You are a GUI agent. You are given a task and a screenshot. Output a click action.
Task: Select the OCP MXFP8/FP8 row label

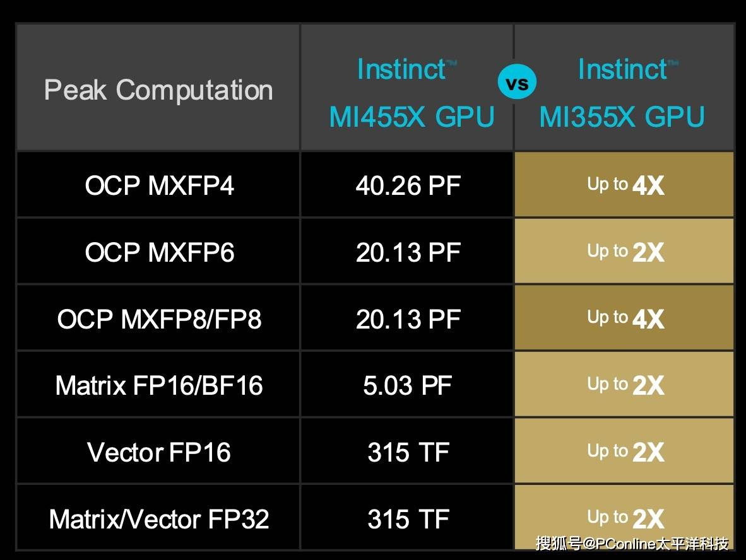click(158, 318)
